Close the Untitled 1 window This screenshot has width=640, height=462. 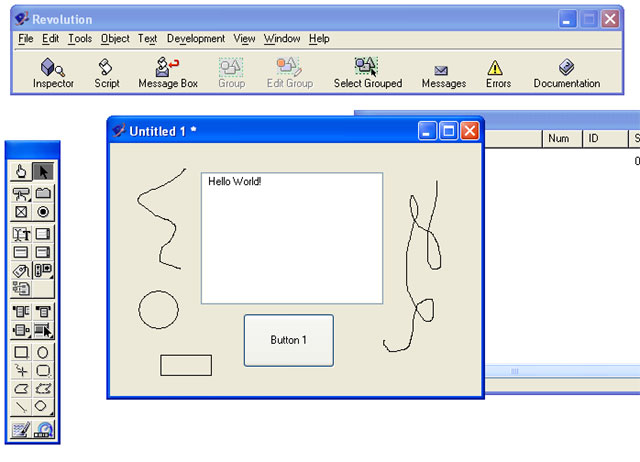tap(470, 131)
